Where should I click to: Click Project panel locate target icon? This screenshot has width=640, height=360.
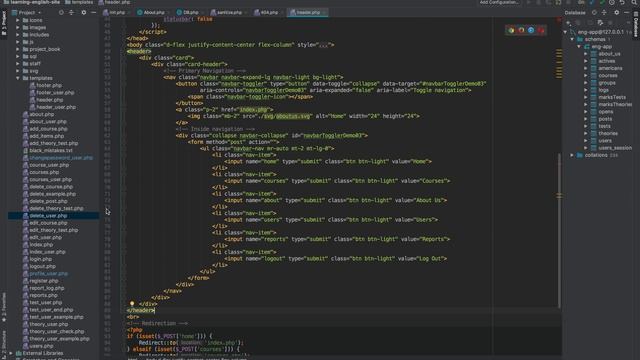tap(61, 13)
